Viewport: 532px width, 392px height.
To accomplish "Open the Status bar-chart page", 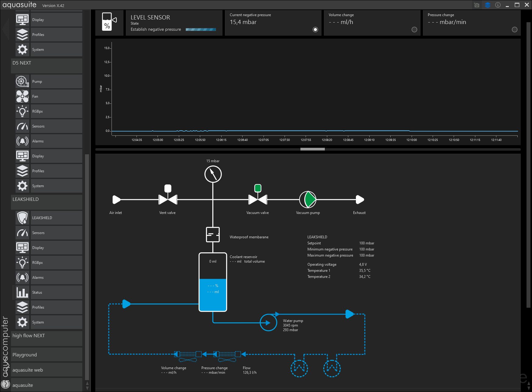I will tap(49, 292).
